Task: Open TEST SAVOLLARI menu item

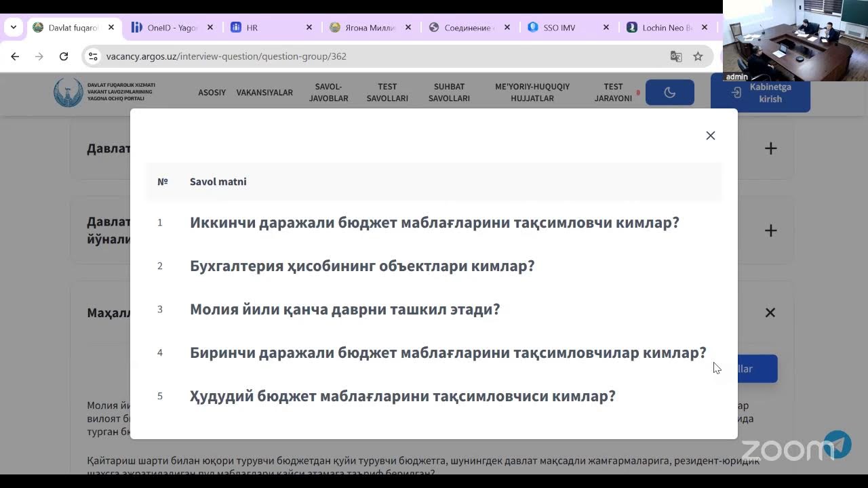Action: pyautogui.click(x=387, y=93)
